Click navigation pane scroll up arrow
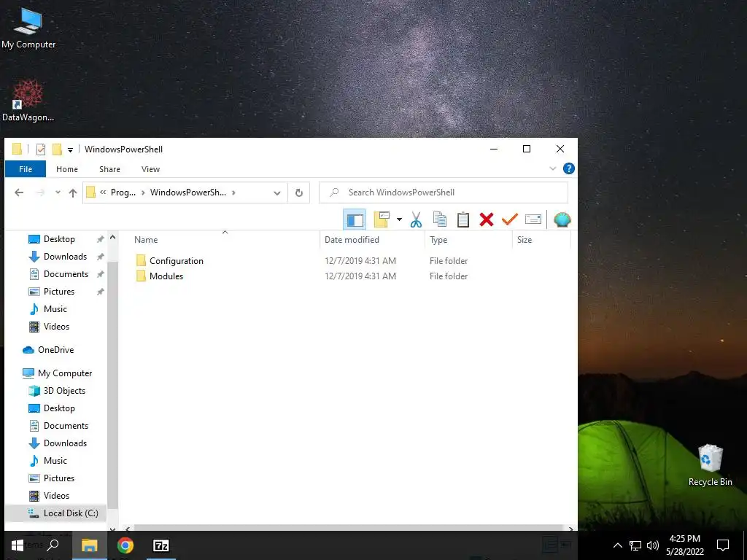Image resolution: width=747 pixels, height=560 pixels. 113,237
